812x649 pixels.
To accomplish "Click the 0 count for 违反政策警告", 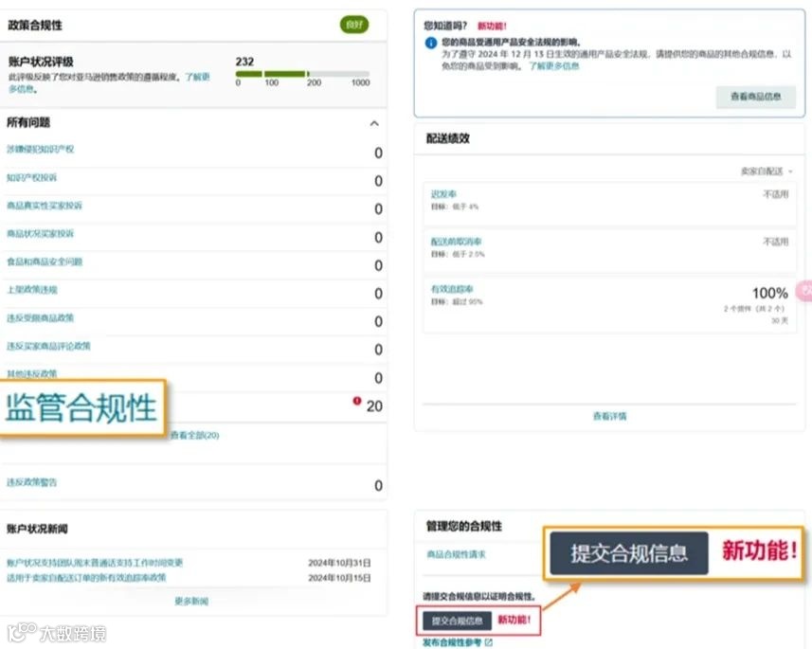I will tap(379, 485).
